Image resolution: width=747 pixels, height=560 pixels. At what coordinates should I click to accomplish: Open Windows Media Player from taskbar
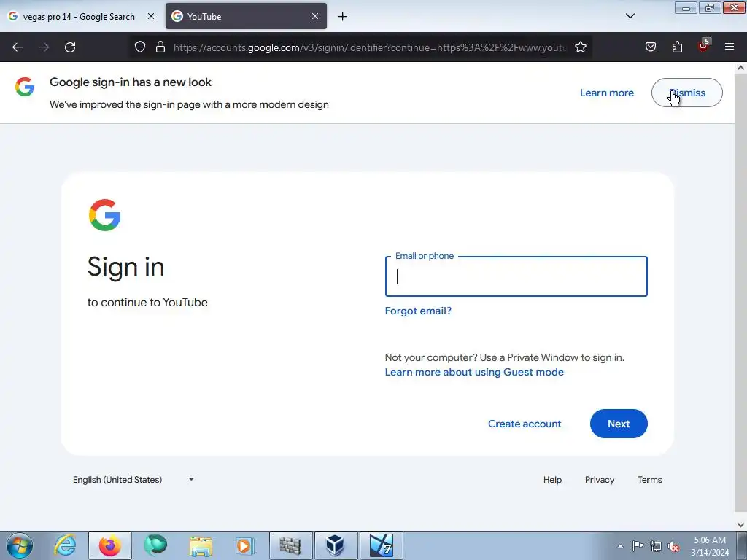tap(245, 545)
